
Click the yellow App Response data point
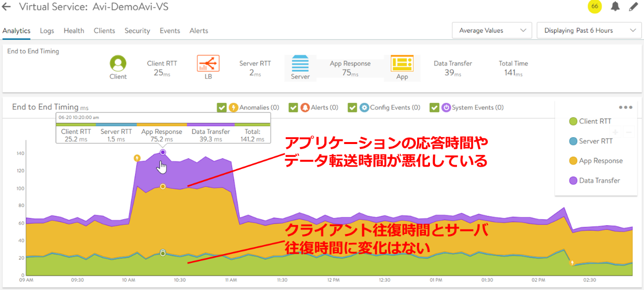coord(162,186)
